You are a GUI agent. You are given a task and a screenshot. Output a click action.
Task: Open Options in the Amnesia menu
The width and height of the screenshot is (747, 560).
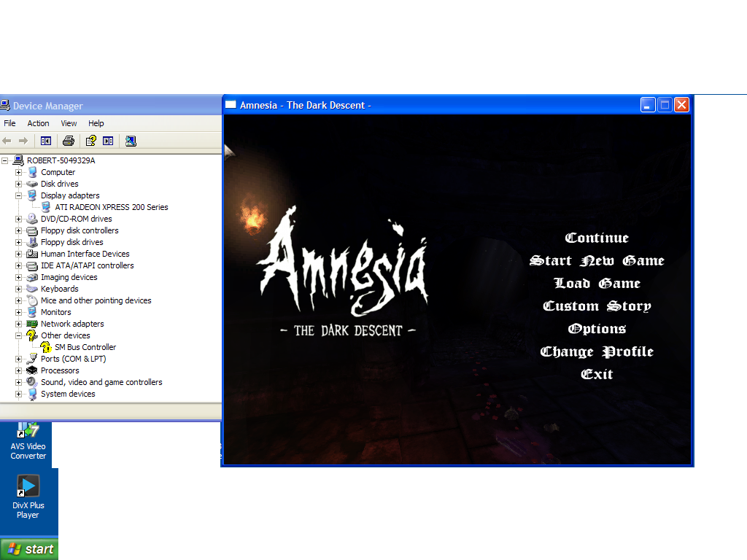click(597, 329)
